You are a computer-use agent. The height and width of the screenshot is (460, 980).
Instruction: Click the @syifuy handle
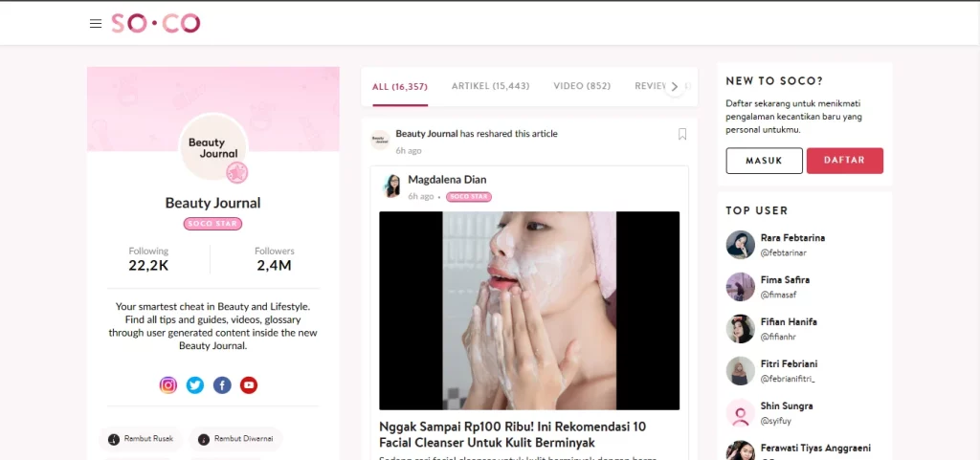click(x=775, y=422)
